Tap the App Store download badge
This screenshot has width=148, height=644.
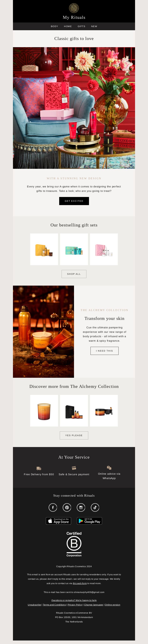pyautogui.click(x=58, y=521)
